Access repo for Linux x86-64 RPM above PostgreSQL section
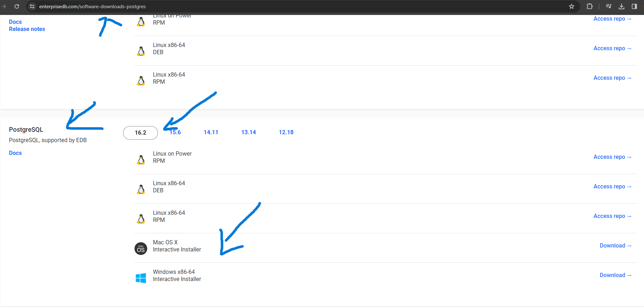644x307 pixels. (612, 78)
